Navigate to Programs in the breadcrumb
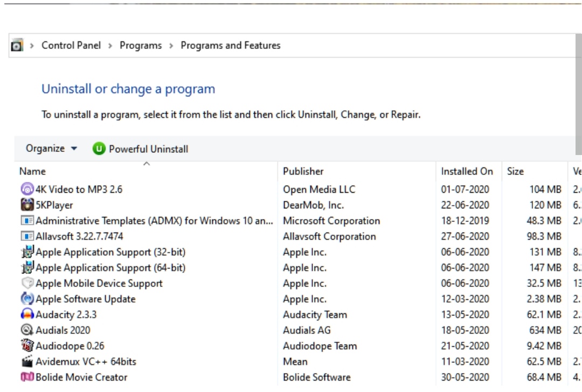The height and width of the screenshot is (392, 582). pos(141,46)
